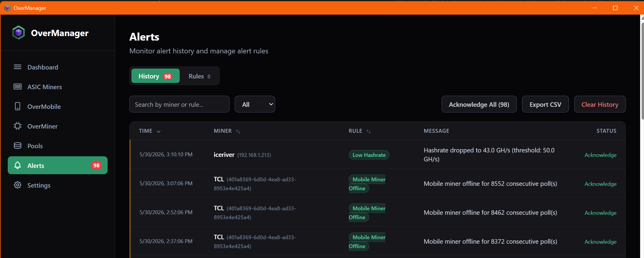Image resolution: width=644 pixels, height=258 pixels.
Task: Acknowledge the 8372 consecutive polls alert
Action: (x=600, y=242)
